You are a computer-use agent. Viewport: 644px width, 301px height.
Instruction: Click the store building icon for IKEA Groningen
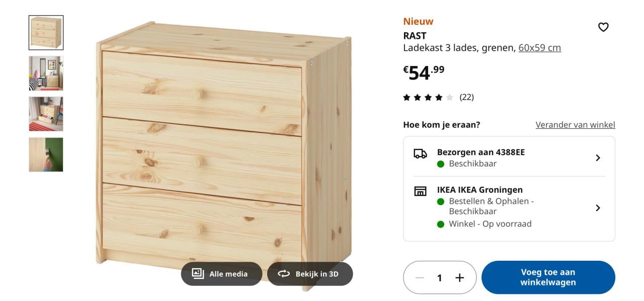(421, 190)
